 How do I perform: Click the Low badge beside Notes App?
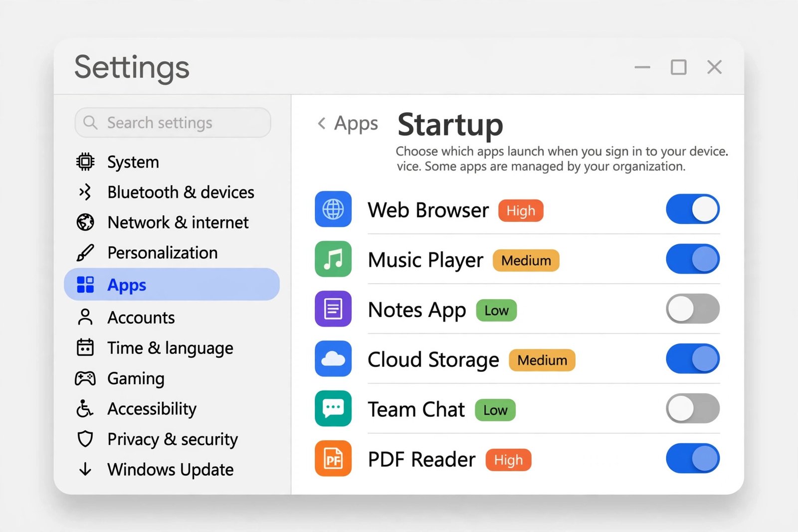[x=496, y=310]
